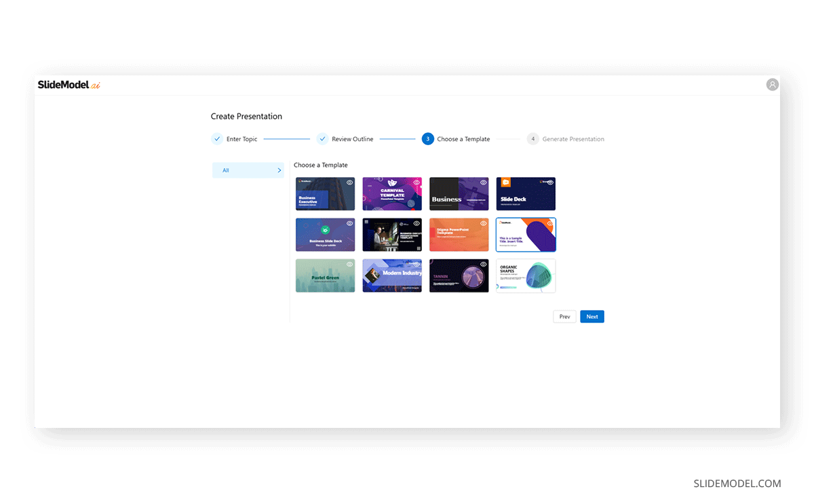Select the Generate Presentation step label
This screenshot has width=814, height=504.
[x=573, y=139]
